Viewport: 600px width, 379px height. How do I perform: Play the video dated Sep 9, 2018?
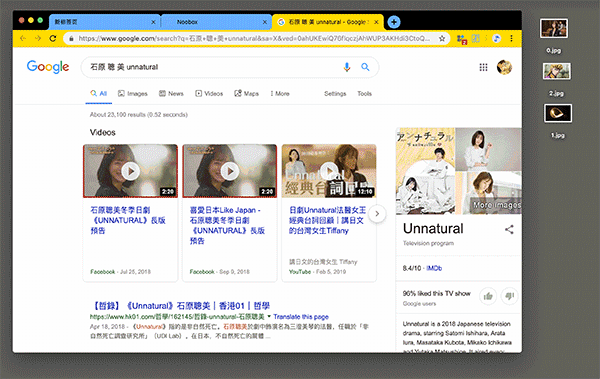(x=230, y=171)
